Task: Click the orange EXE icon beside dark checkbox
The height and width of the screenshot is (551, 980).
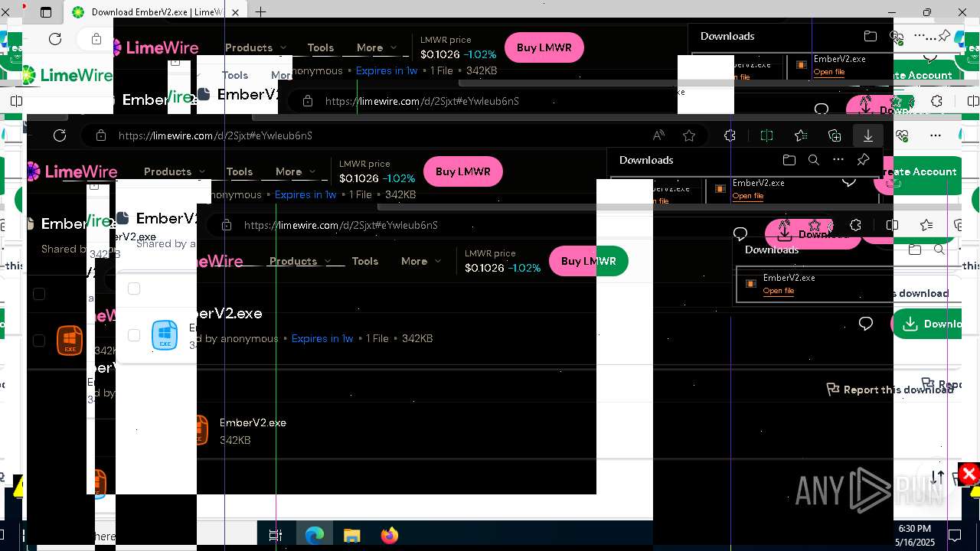Action: point(70,340)
